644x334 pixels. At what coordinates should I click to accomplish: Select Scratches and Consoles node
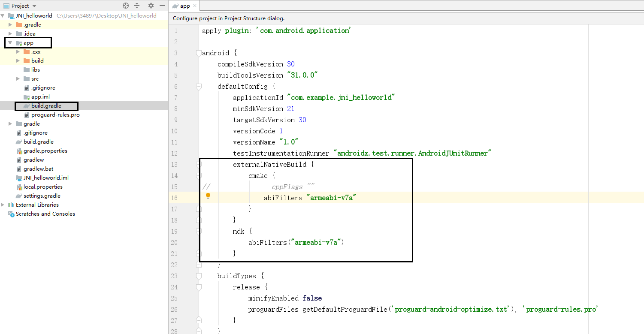click(45, 214)
